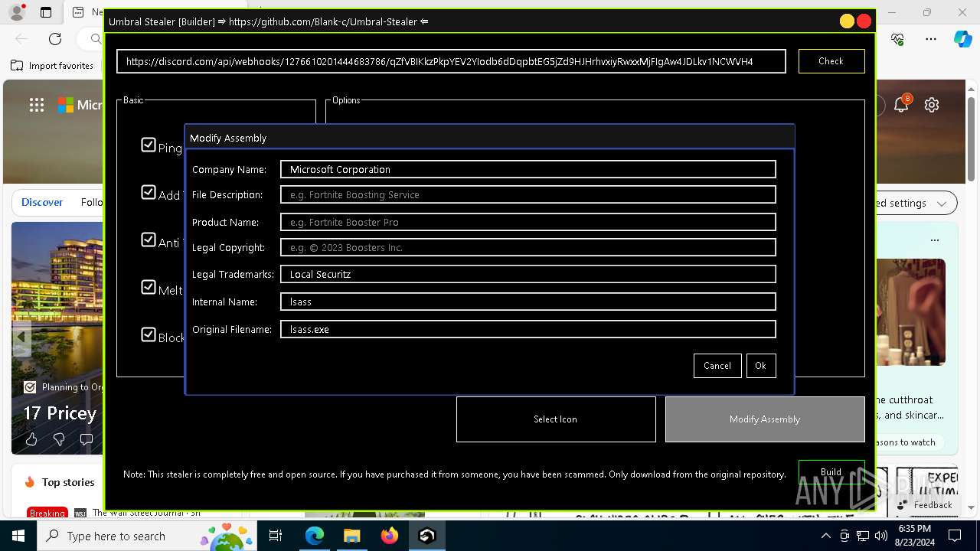Go back in the Edge browser
980x551 pixels.
click(21, 39)
